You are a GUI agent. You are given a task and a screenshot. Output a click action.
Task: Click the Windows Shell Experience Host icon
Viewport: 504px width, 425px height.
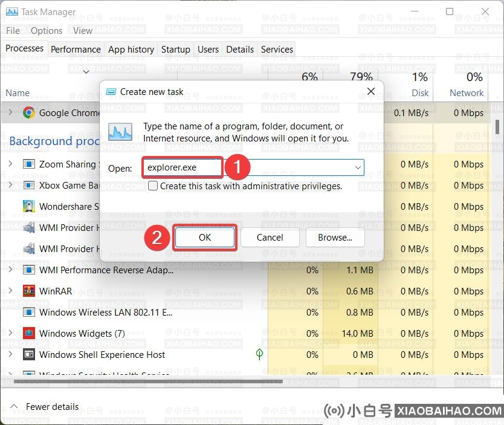pyautogui.click(x=29, y=354)
